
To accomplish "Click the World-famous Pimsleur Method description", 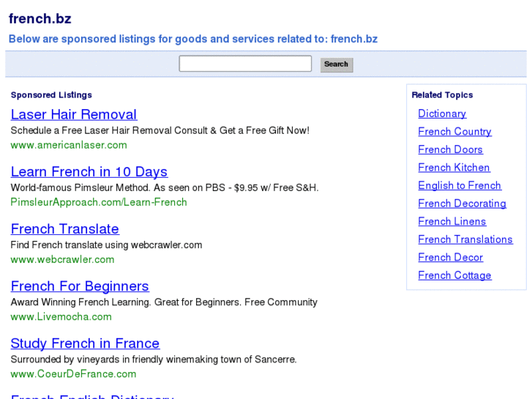I will [x=165, y=187].
